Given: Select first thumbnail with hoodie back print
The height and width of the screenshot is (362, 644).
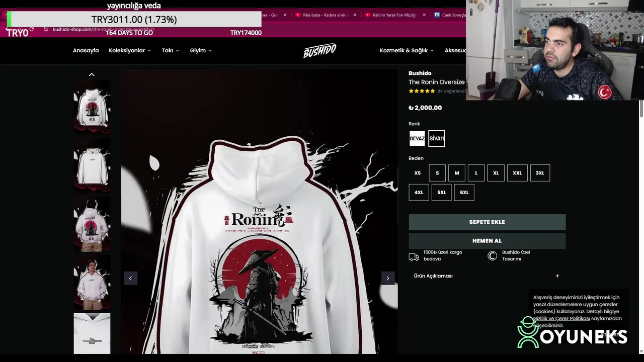Looking at the screenshot, I should tap(92, 107).
